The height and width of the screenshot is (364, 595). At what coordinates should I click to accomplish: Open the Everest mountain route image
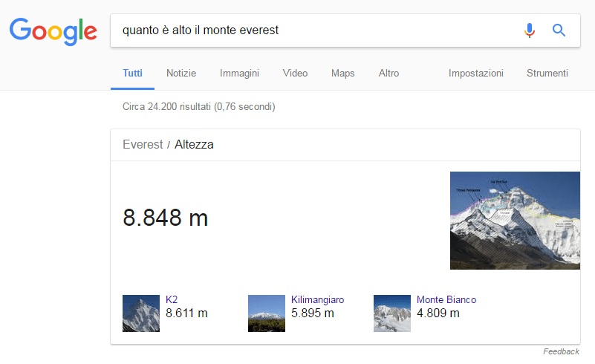tap(515, 221)
